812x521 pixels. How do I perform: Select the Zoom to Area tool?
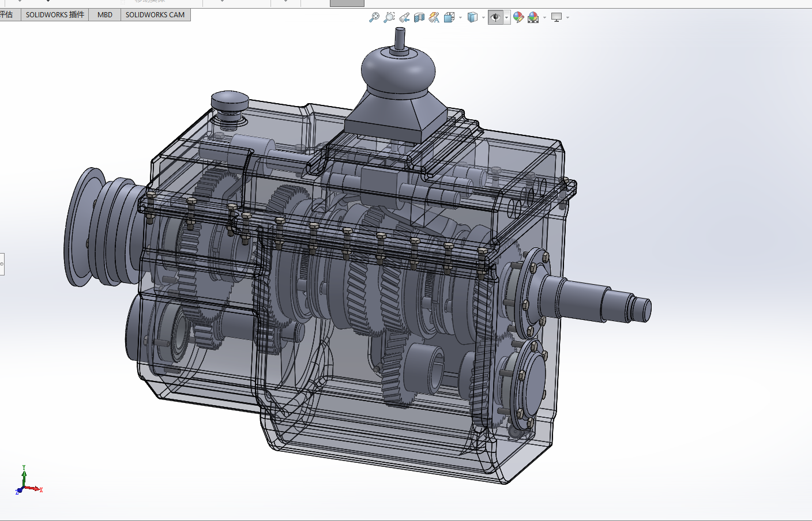[x=389, y=17]
